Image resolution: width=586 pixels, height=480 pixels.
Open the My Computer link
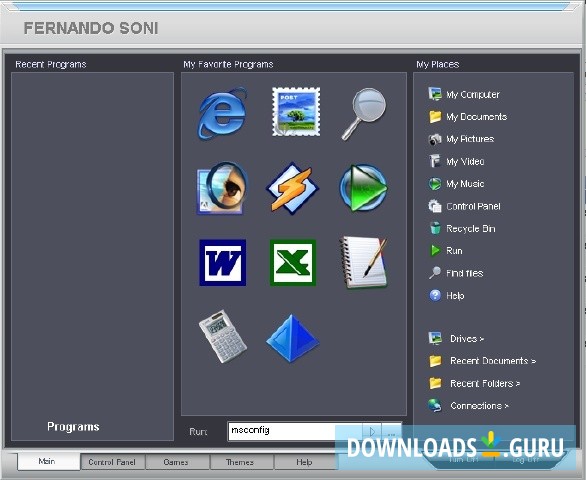473,95
